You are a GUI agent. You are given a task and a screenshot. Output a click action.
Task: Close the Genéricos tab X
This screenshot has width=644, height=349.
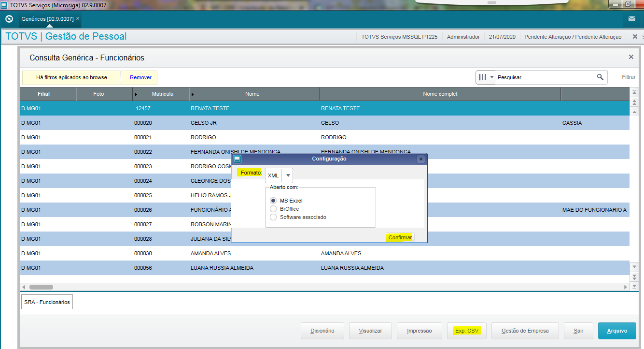click(78, 18)
